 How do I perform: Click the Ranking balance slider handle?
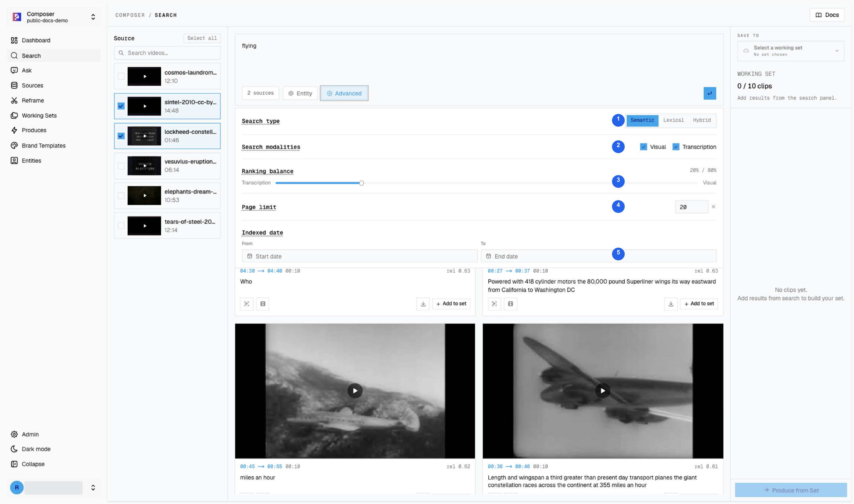pyautogui.click(x=361, y=183)
